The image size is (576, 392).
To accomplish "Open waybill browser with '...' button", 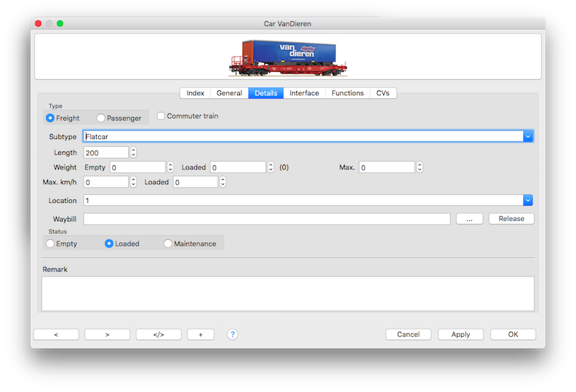I will (x=470, y=219).
